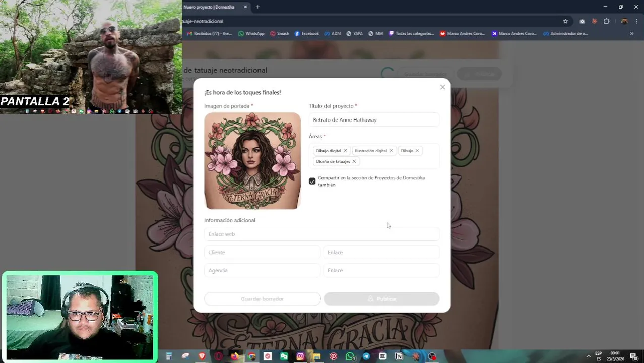644x363 pixels.
Task: Open the Chrome profile avatar
Action: [x=624, y=21]
